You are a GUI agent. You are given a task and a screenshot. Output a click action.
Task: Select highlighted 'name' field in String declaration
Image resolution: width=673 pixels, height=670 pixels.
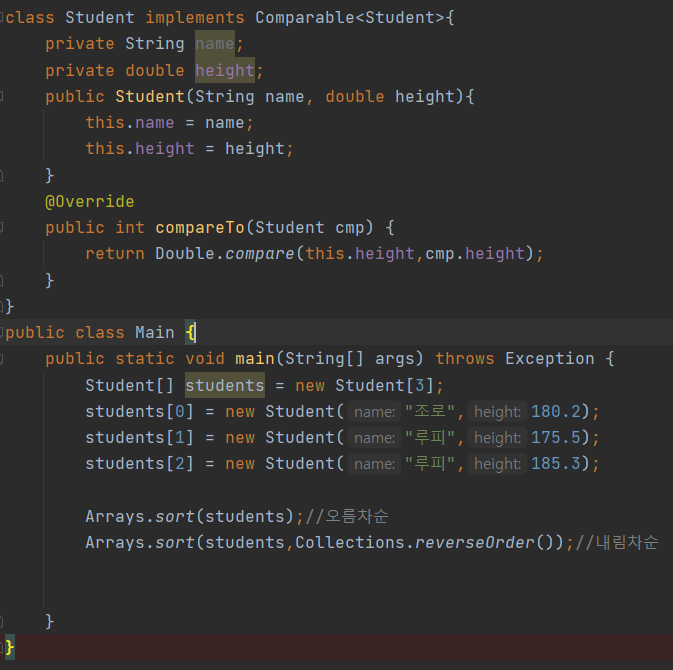[215, 44]
